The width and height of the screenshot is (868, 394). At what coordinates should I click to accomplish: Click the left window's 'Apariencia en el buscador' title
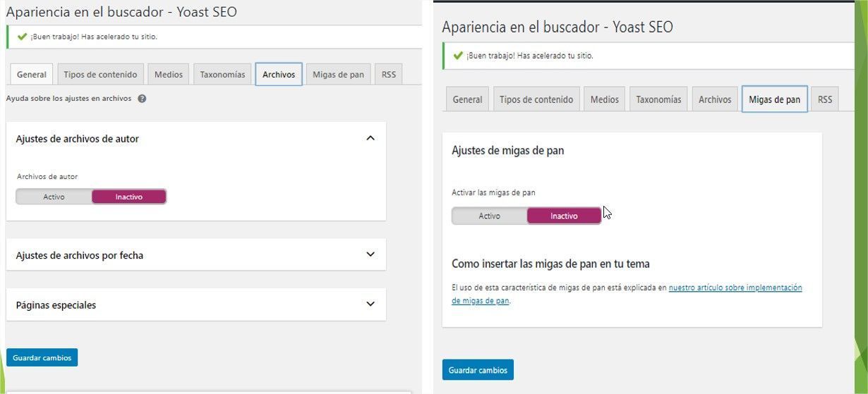[121, 11]
